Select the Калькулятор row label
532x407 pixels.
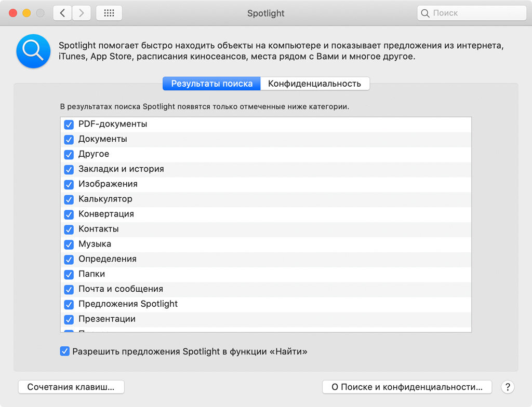click(x=105, y=199)
